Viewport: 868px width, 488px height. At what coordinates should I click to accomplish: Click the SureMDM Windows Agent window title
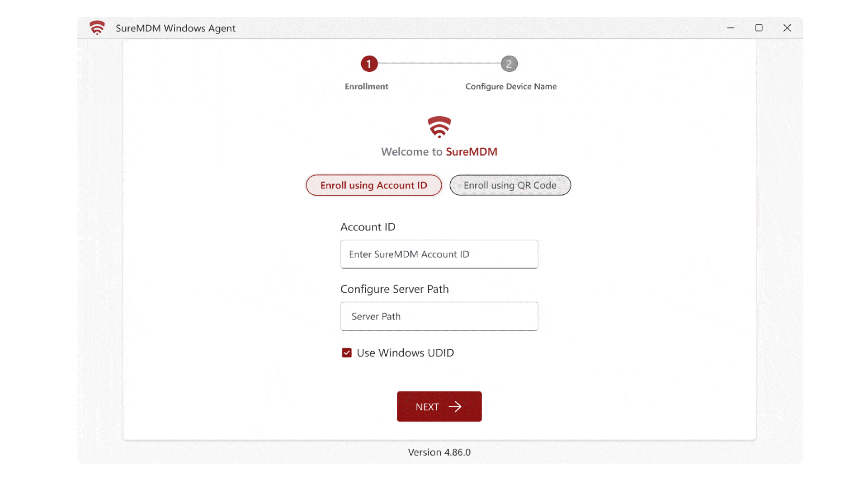click(175, 28)
